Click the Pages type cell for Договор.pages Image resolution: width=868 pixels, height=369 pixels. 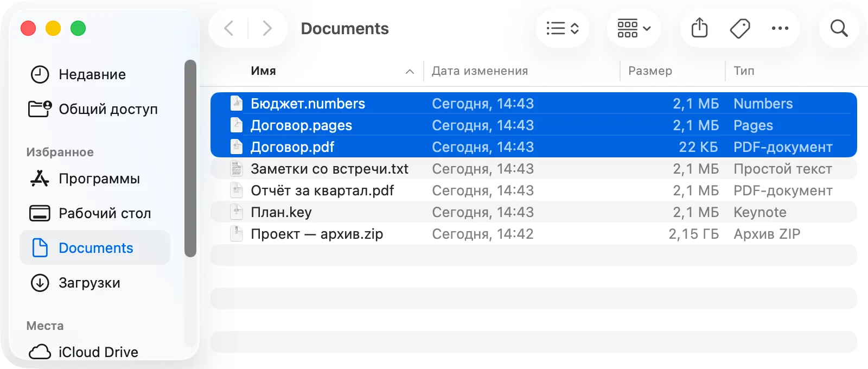(x=754, y=125)
